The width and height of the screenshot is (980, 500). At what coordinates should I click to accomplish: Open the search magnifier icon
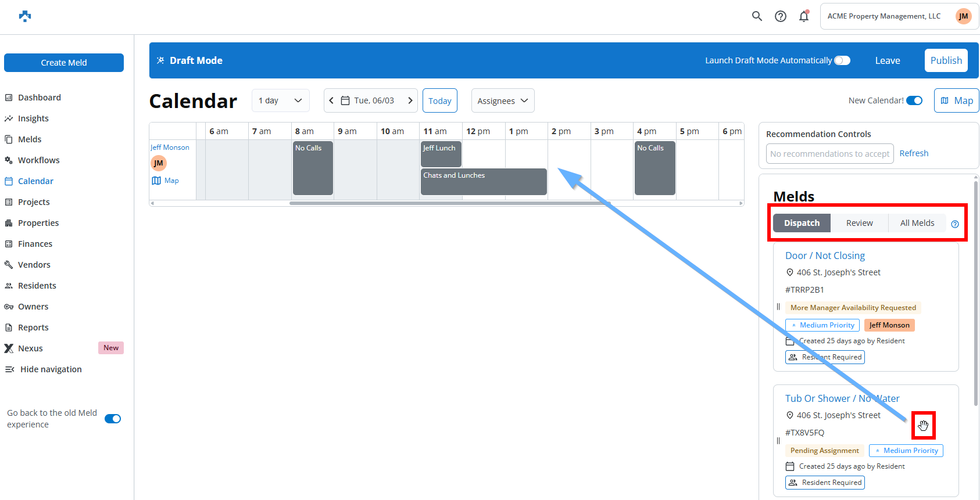(757, 16)
